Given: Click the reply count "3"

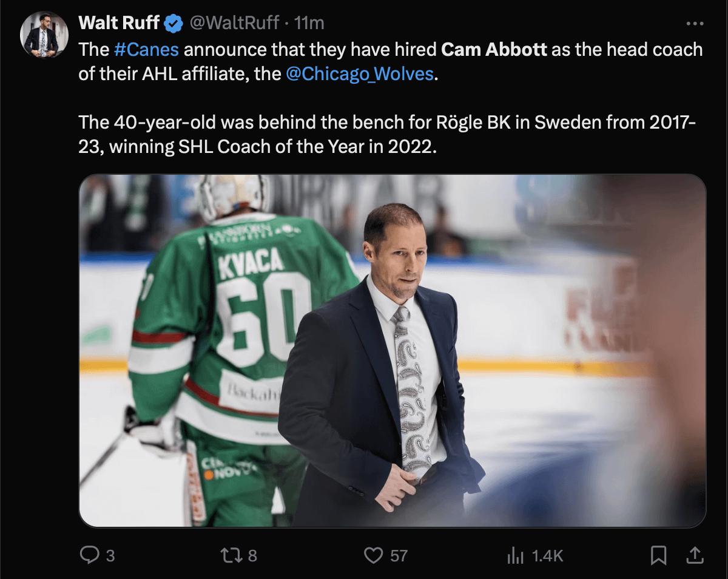Looking at the screenshot, I should [x=110, y=555].
